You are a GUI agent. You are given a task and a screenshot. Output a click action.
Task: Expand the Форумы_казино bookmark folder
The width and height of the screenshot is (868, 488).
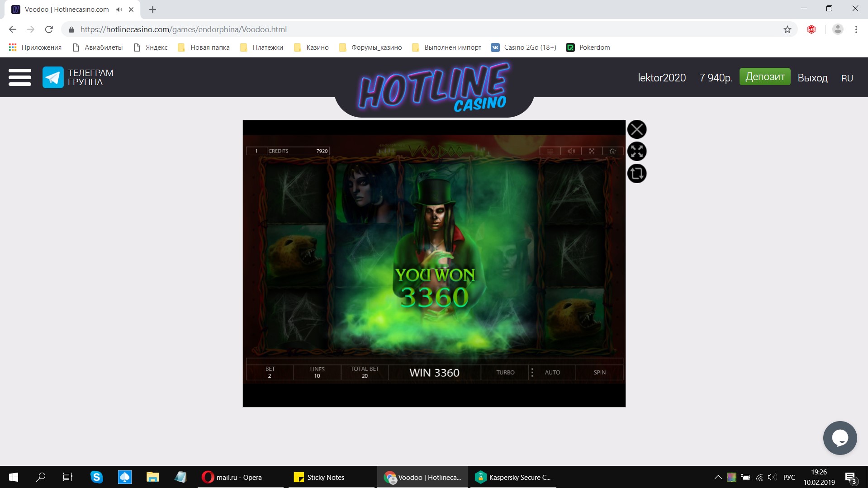click(370, 47)
